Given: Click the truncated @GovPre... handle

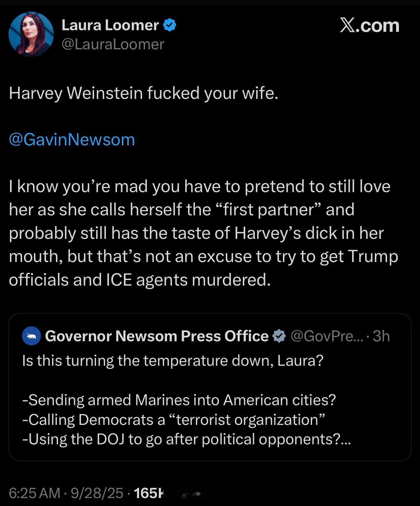Looking at the screenshot, I should (326, 336).
